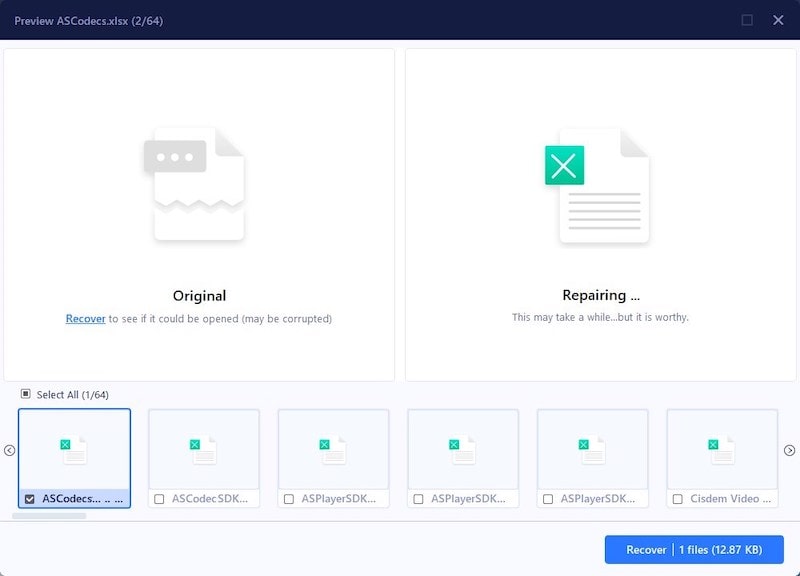Click the Recover link under Original
800x576 pixels.
coord(85,319)
